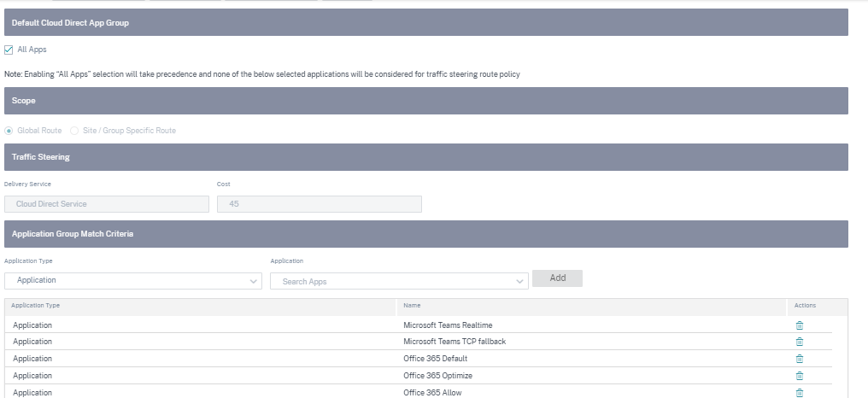Image resolution: width=868 pixels, height=398 pixels.
Task: Click the Cost label
Action: [224, 184]
